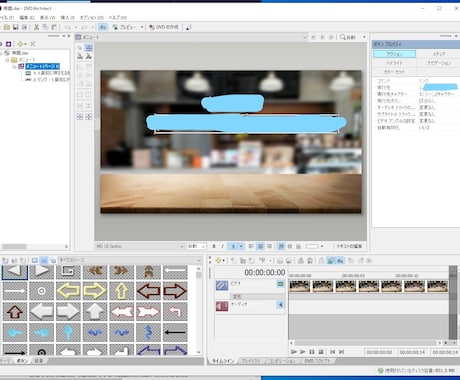Select the highlighted メニュー 1 page tree item
The image size is (460, 380).
pos(42,66)
